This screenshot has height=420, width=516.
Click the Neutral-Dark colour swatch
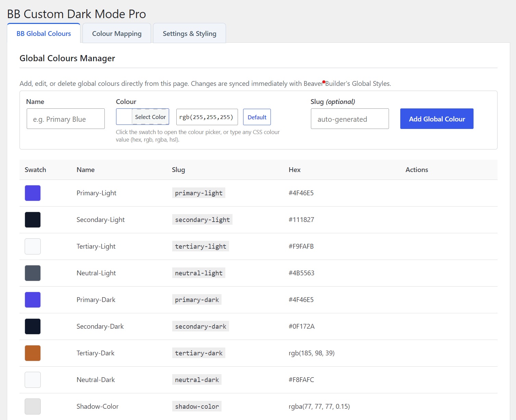tap(33, 380)
